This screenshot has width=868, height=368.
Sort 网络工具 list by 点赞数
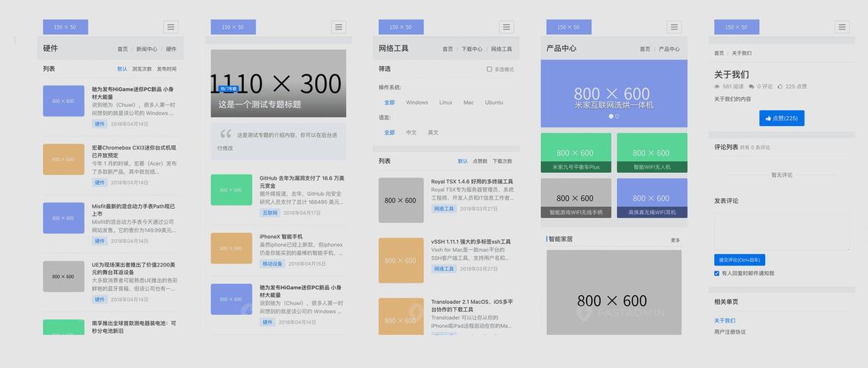click(480, 162)
